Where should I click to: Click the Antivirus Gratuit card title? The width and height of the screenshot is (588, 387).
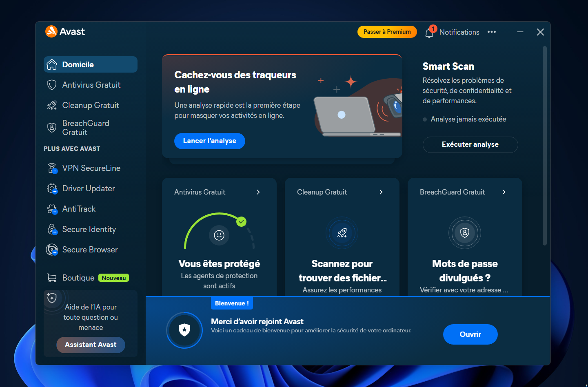coord(200,192)
